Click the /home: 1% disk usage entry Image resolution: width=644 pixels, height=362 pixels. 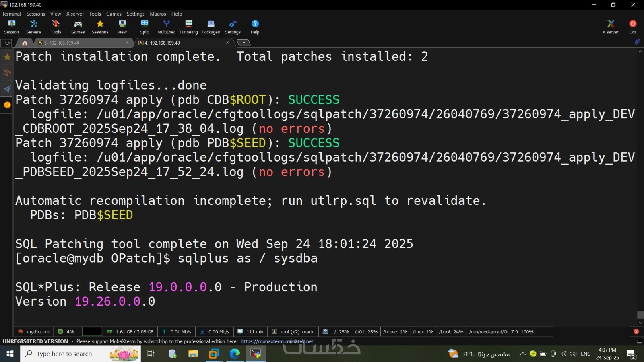[395, 332]
